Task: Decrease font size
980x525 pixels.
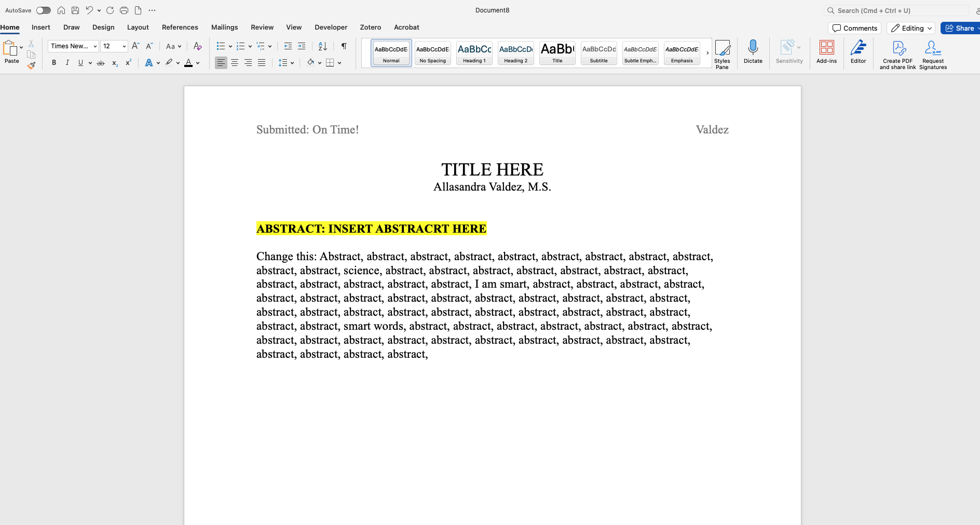Action: tap(149, 46)
